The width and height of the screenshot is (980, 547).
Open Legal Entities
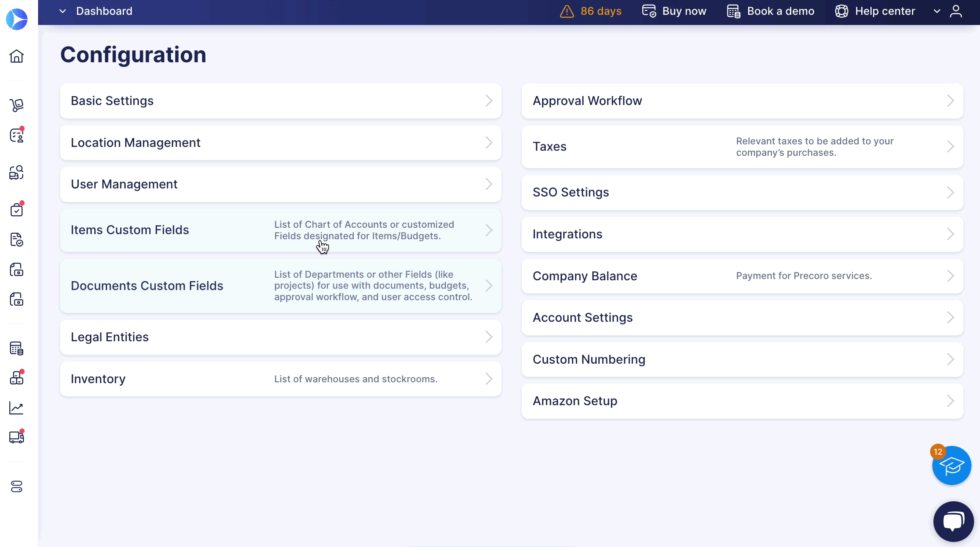(x=281, y=337)
